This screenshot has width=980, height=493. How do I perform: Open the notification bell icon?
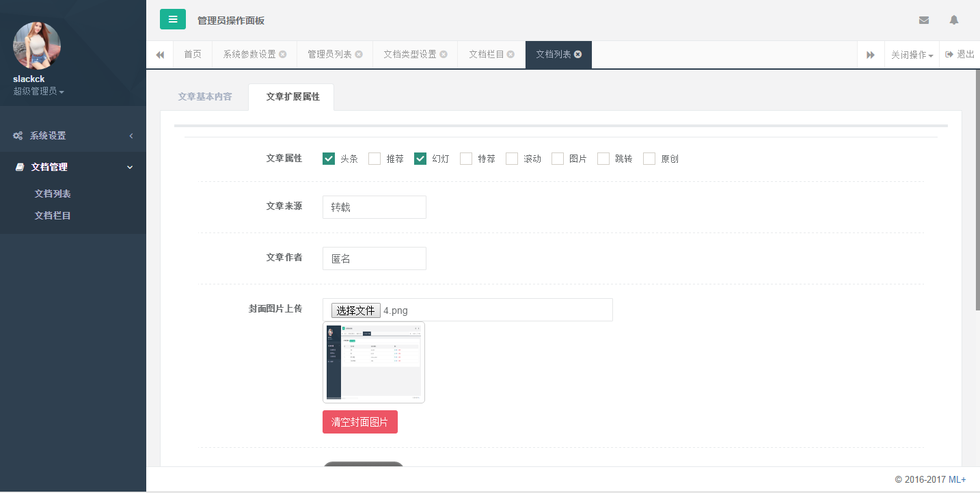click(954, 20)
